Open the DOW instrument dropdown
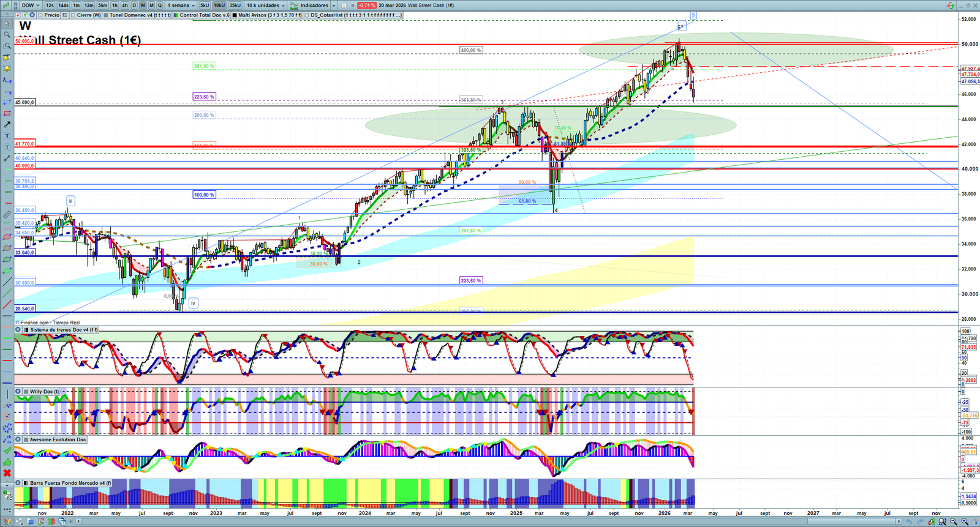This screenshot has height=527, width=980. (x=29, y=5)
